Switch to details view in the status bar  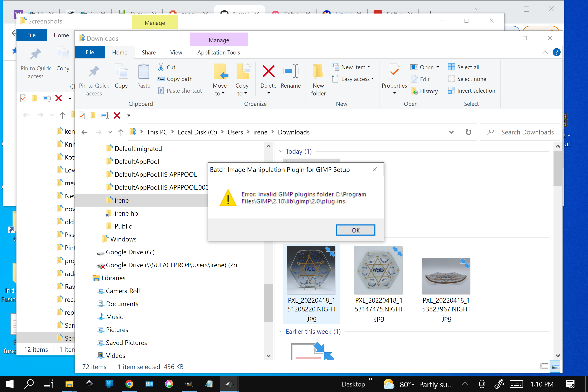(x=544, y=366)
